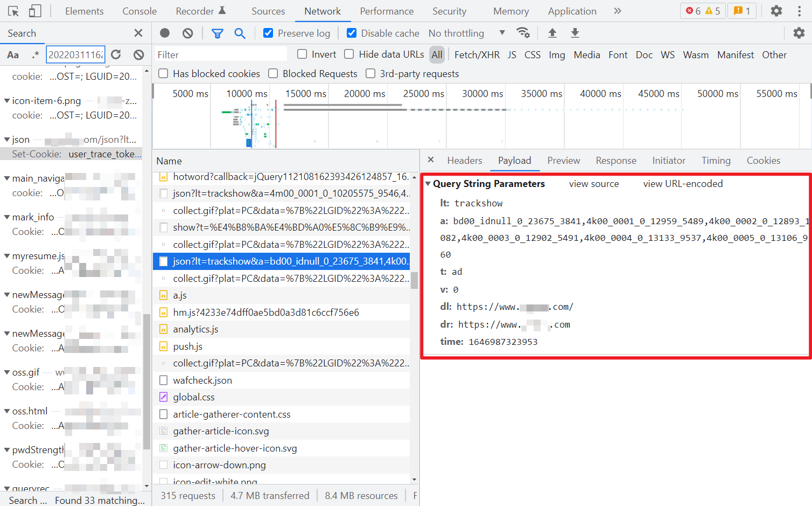812x506 pixels.
Task: Open the Console panel tab
Action: coord(139,11)
